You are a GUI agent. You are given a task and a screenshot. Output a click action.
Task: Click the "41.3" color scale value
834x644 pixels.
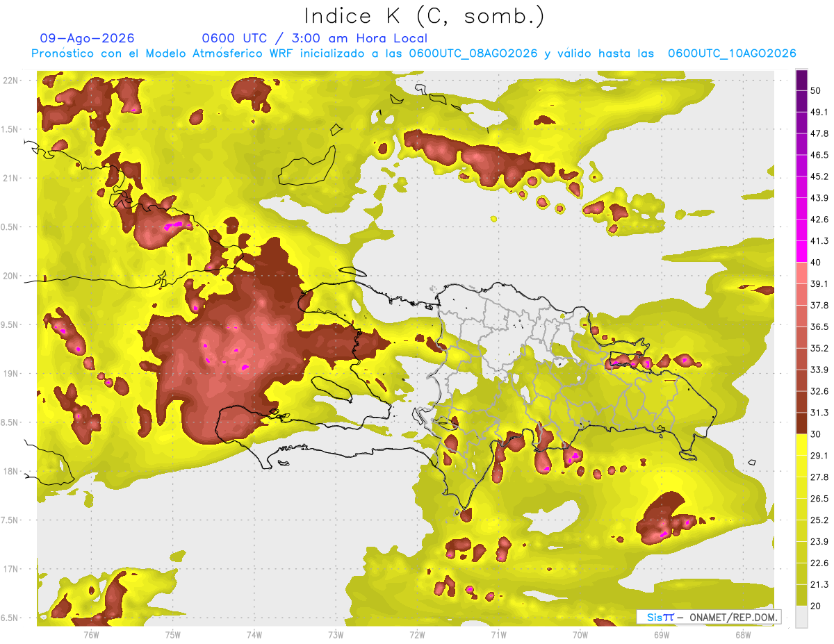[x=819, y=241]
